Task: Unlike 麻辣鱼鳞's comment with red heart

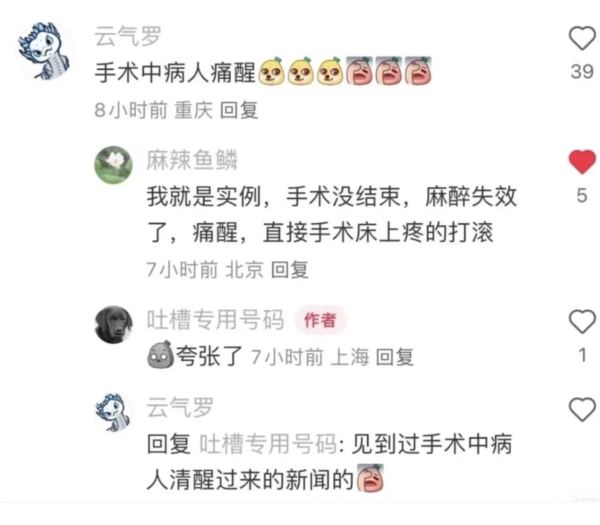Action: (582, 162)
